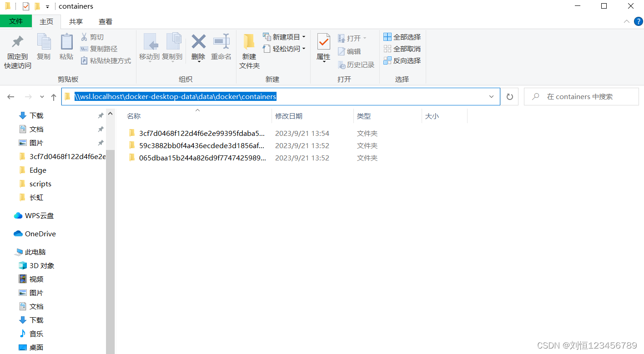
Task: Expand the address bar history dropdown arrow
Action: (x=491, y=96)
